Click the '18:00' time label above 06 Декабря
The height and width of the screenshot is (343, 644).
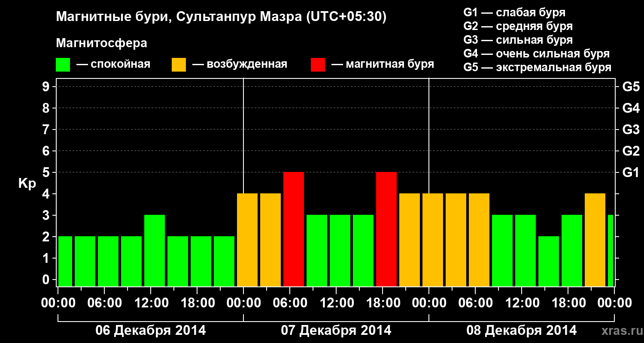197,303
